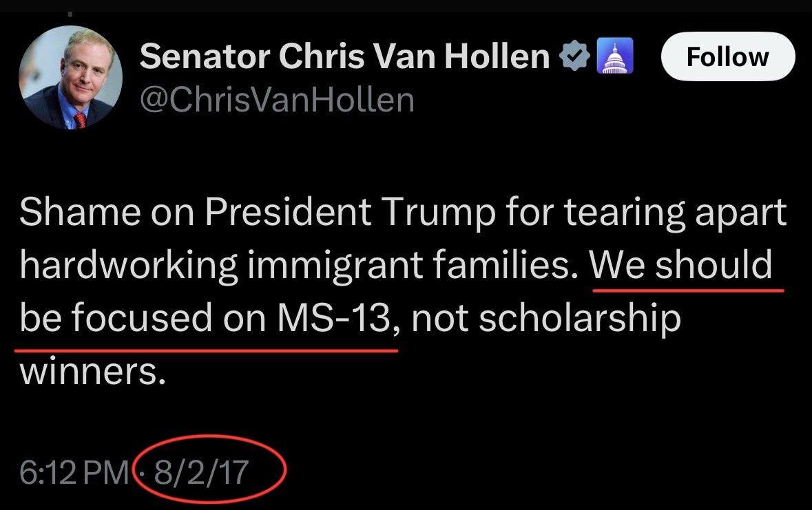Click the Capitol building government badge
This screenshot has height=510, width=812.
615,56
